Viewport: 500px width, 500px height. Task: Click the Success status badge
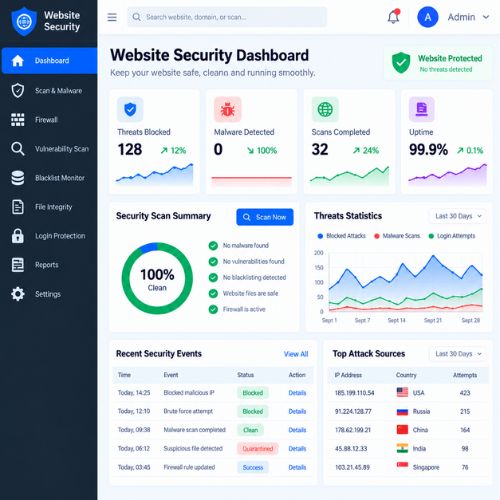tap(253, 467)
